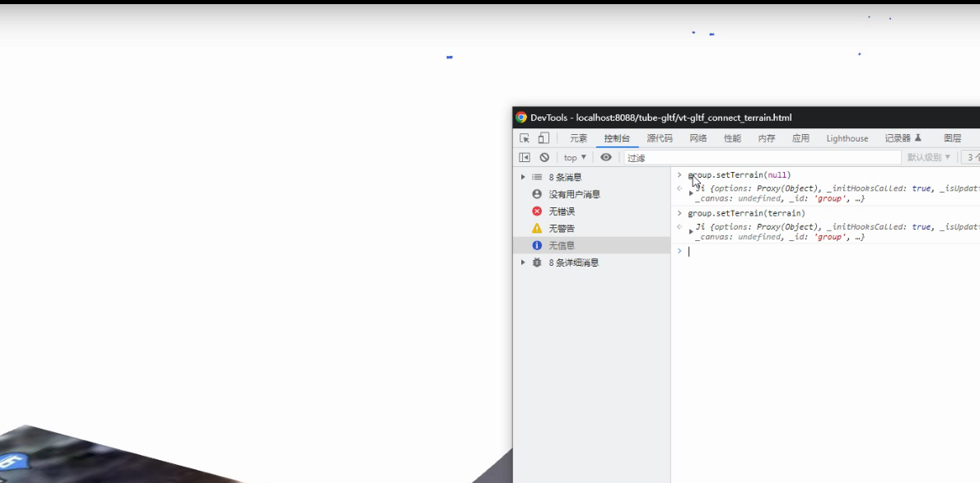Toggle the device emulation toolbar
Image resolution: width=980 pixels, height=483 pixels.
click(x=543, y=137)
